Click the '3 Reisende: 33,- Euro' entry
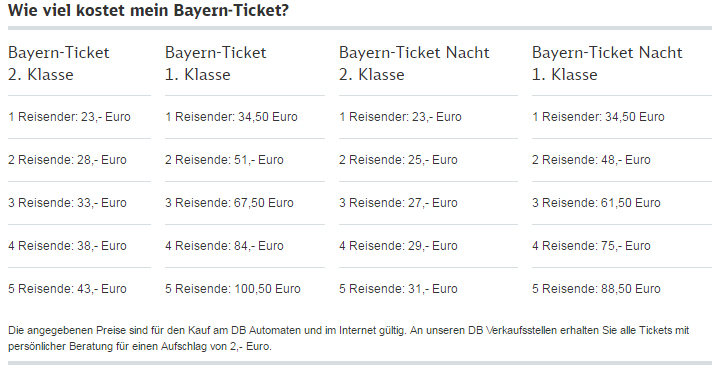The image size is (714, 365). coord(67,203)
